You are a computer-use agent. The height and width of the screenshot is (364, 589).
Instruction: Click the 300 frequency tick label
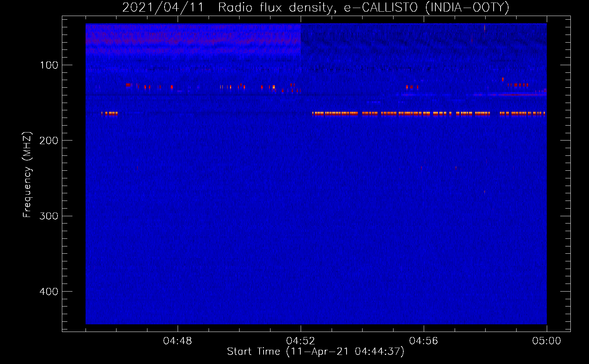click(49, 216)
